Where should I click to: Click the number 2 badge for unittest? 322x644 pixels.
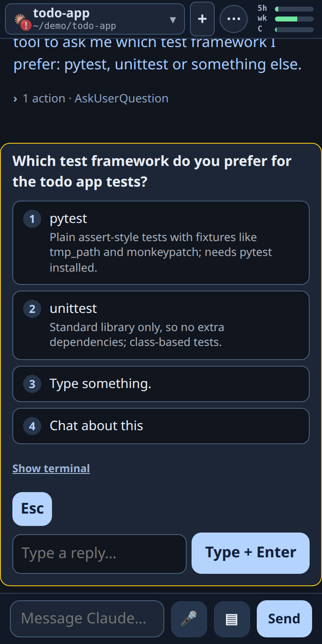(32, 309)
